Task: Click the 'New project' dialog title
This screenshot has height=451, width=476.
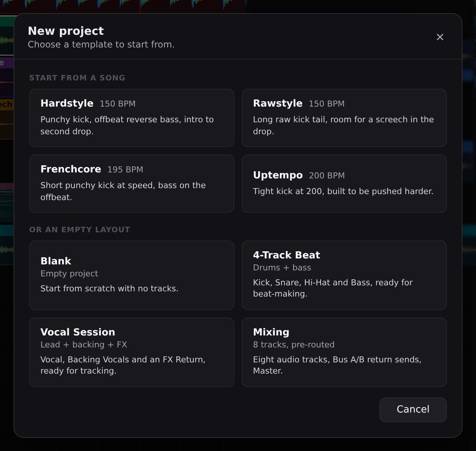Action: (66, 31)
